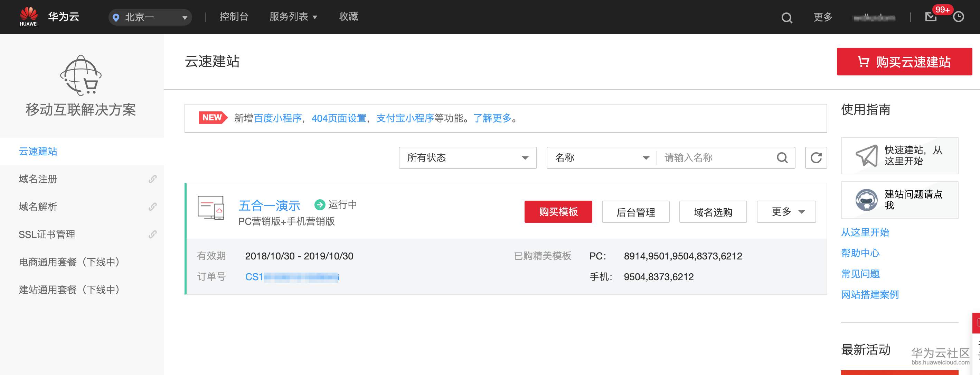The height and width of the screenshot is (375, 980).
Task: Click the clock history icon
Action: pos(958,17)
